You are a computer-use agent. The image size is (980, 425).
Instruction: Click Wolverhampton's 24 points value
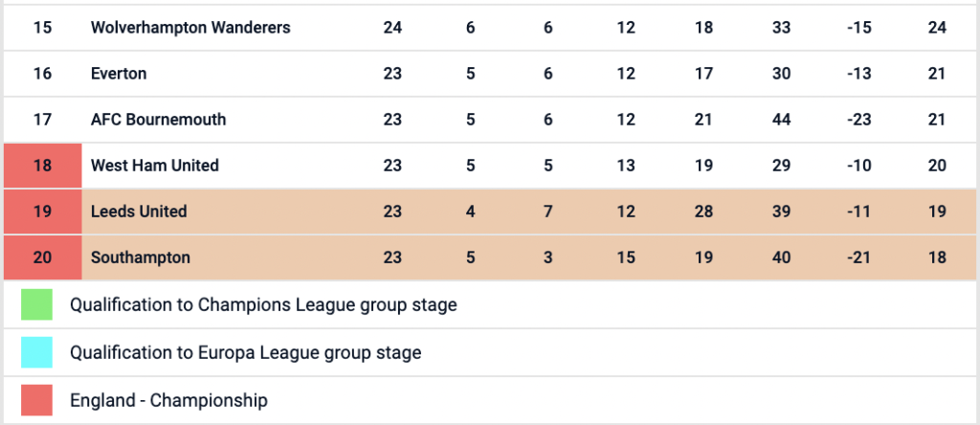coord(937,28)
